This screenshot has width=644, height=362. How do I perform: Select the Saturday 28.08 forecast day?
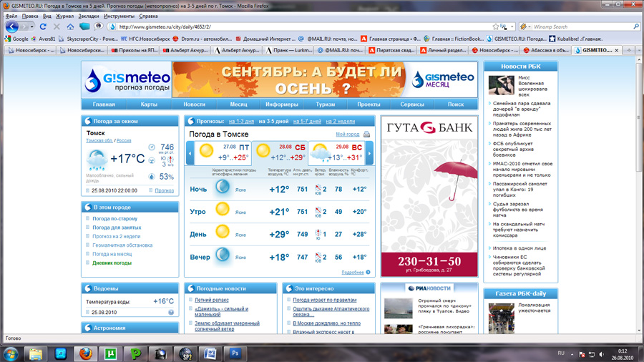[x=280, y=153]
